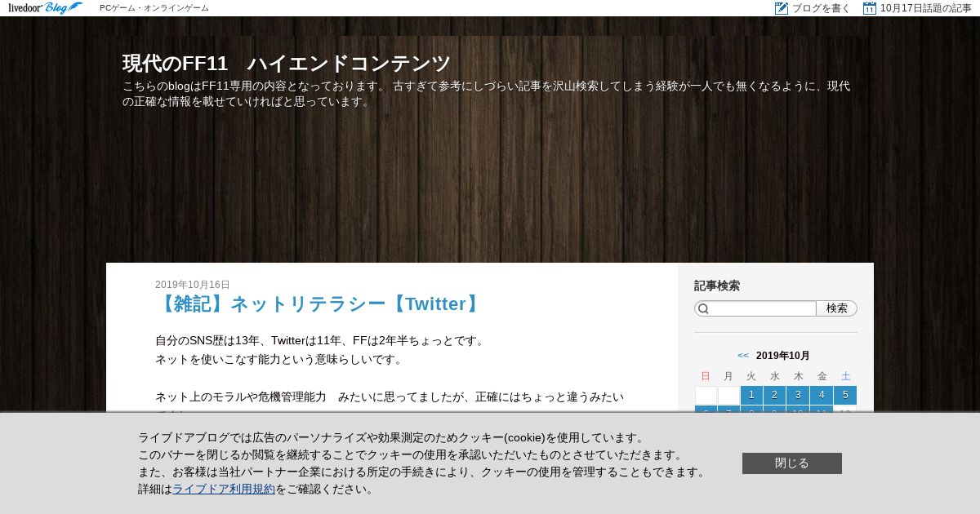
Task: Click the post date 2019年10月16日
Action: click(193, 285)
